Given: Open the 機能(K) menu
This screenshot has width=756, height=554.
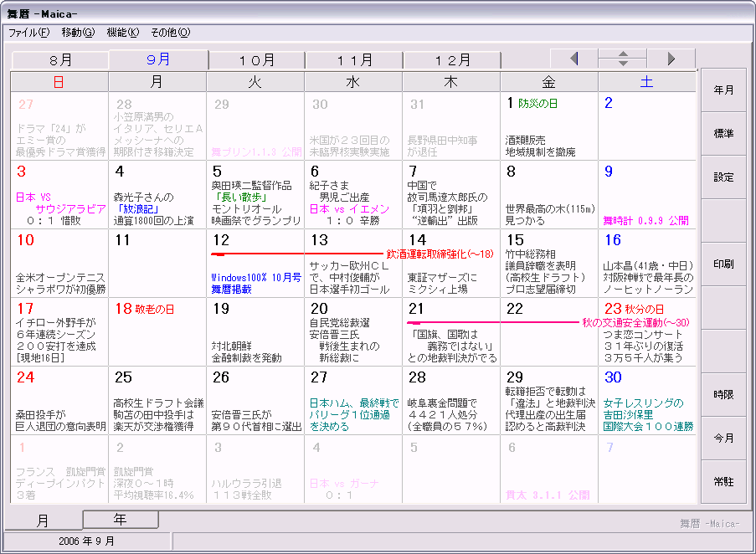Looking at the screenshot, I should [122, 33].
